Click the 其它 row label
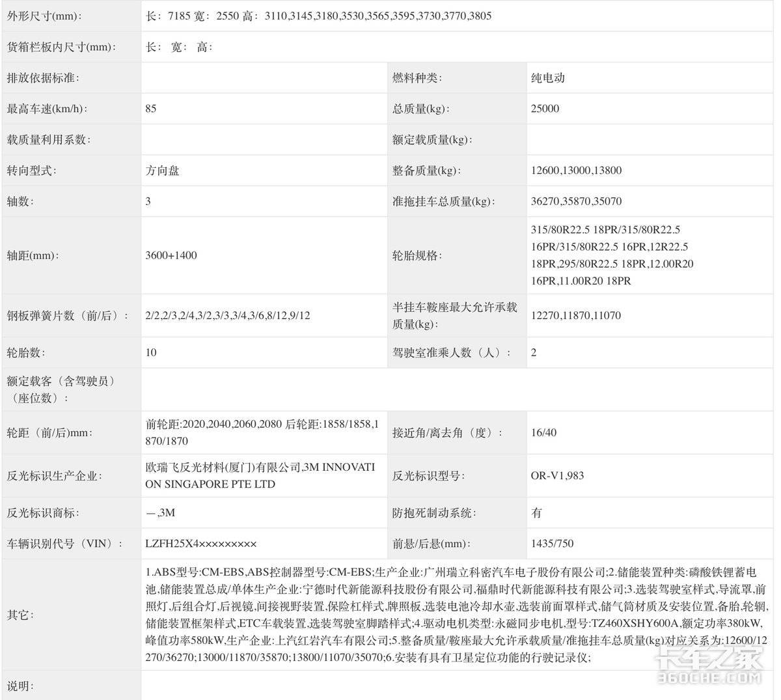Image resolution: width=781 pixels, height=700 pixels. [x=20, y=615]
